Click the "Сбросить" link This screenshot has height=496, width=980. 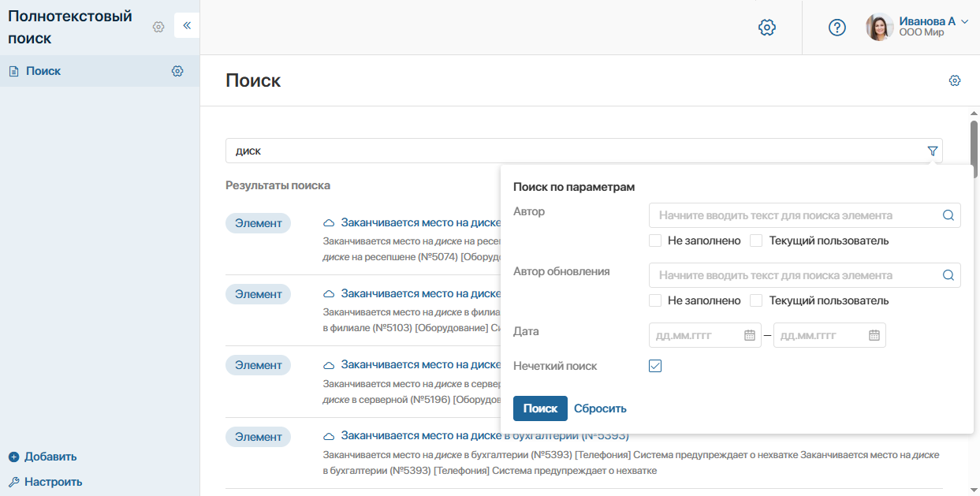600,408
